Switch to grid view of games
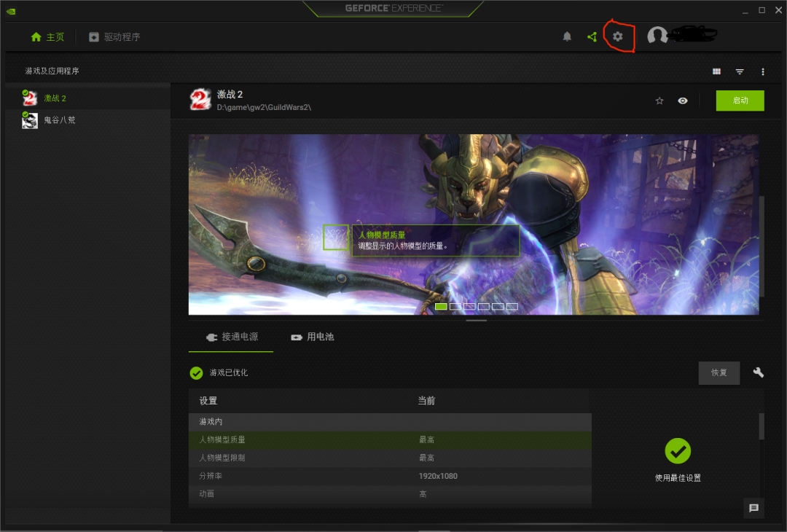The width and height of the screenshot is (787, 532). click(717, 71)
